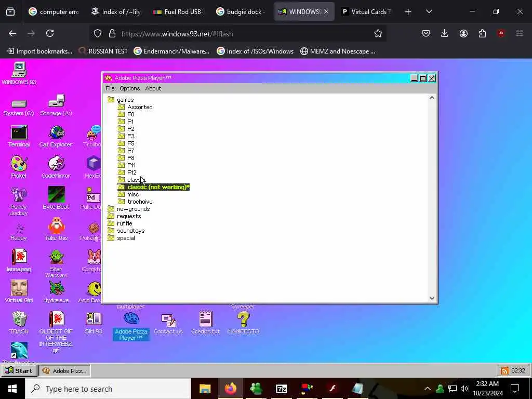This screenshot has width=532, height=399.
Task: Open the Firefox extensions puzzle icon
Action: 482,33
